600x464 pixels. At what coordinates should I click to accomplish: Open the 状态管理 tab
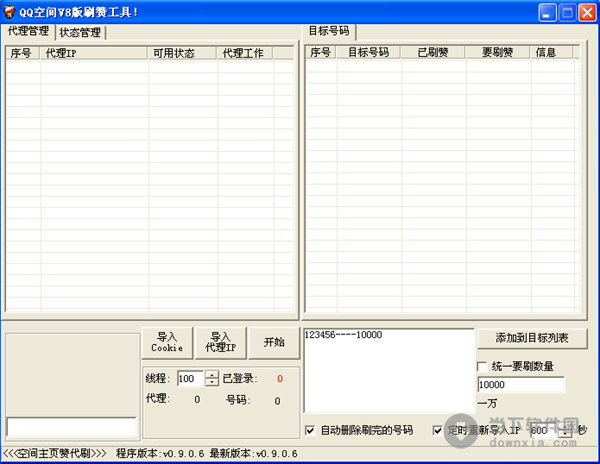(80, 33)
